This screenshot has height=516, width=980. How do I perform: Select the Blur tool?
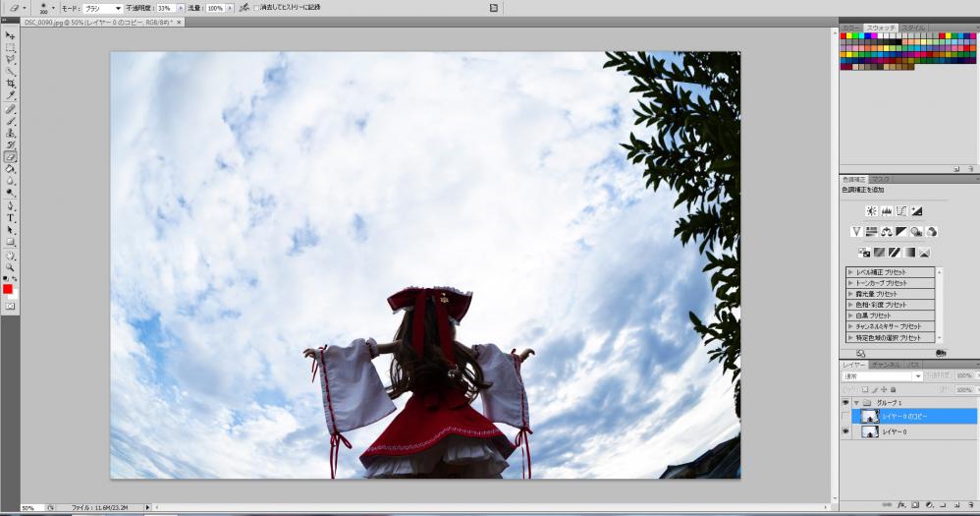point(10,181)
